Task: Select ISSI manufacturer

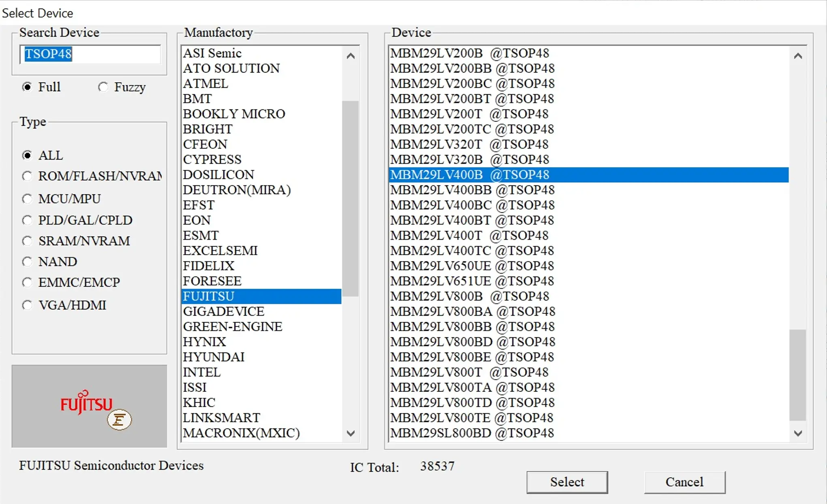Action: (x=261, y=387)
